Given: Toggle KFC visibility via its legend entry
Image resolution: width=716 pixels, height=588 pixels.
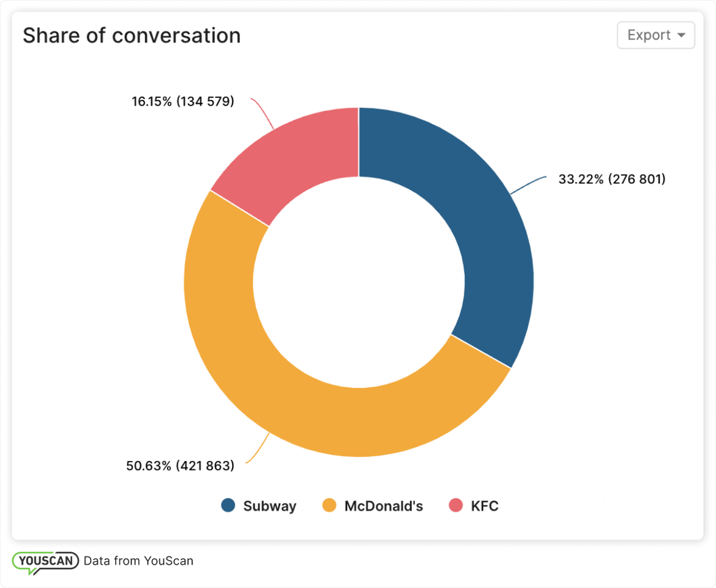Looking at the screenshot, I should [473, 506].
